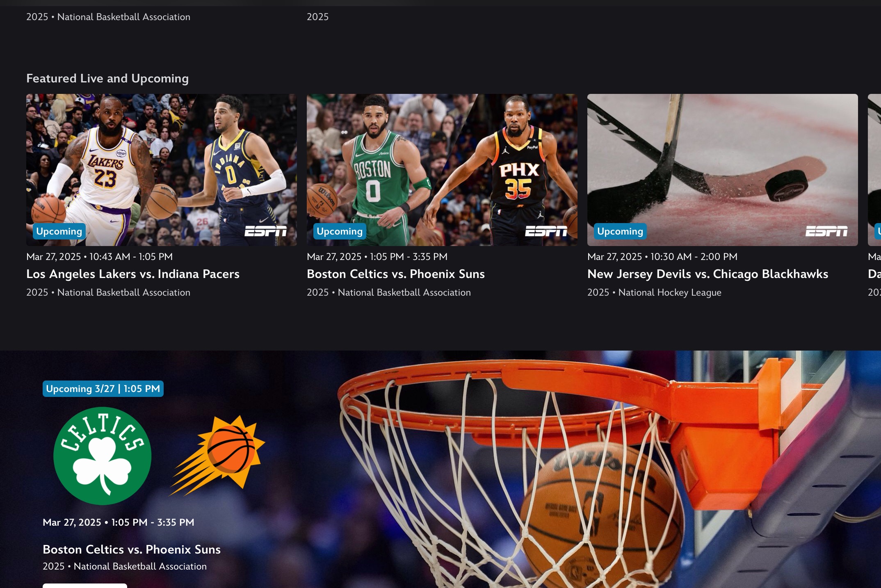
Task: Open 'New Jersey Devils vs. Chicago Blackhawks' title
Action: tap(708, 274)
